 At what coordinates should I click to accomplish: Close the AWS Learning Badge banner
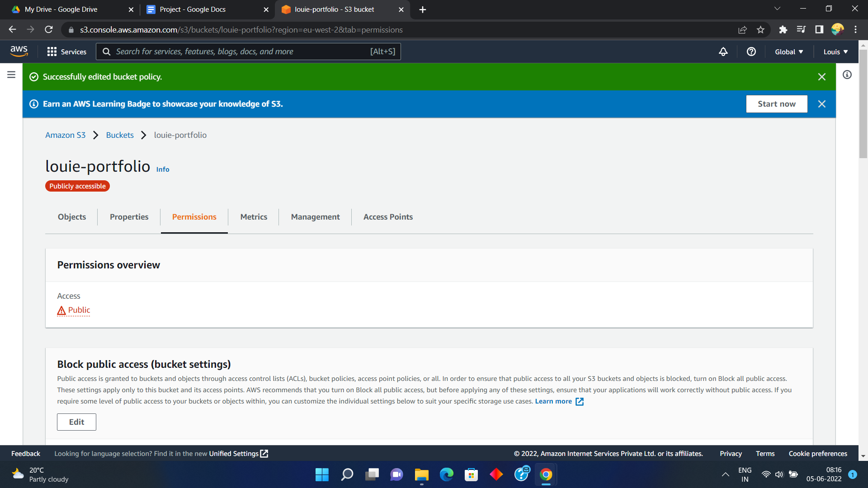(822, 104)
